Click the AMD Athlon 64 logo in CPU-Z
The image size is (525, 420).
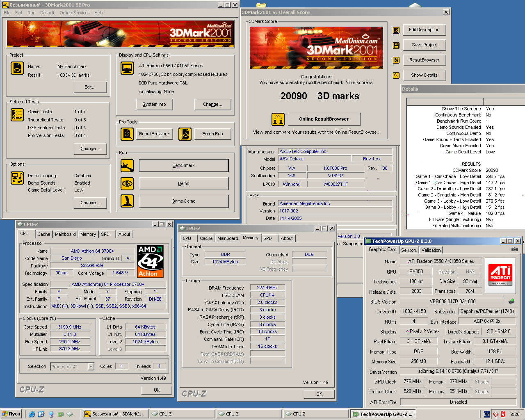150,261
